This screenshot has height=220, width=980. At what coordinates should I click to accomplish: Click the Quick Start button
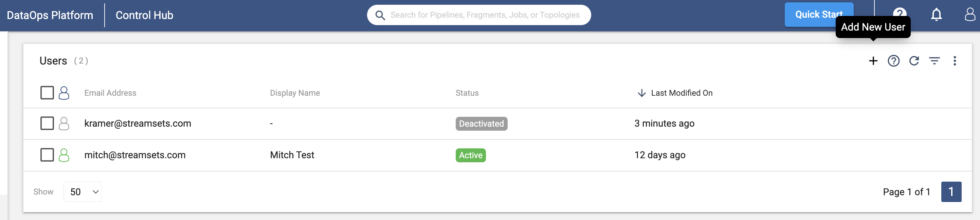(819, 15)
